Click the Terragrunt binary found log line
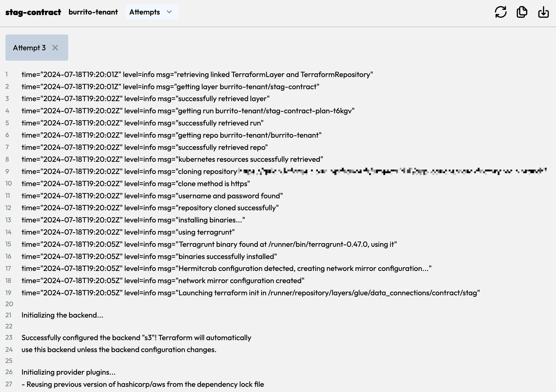Image resolution: width=556 pixels, height=392 pixels. [x=209, y=244]
